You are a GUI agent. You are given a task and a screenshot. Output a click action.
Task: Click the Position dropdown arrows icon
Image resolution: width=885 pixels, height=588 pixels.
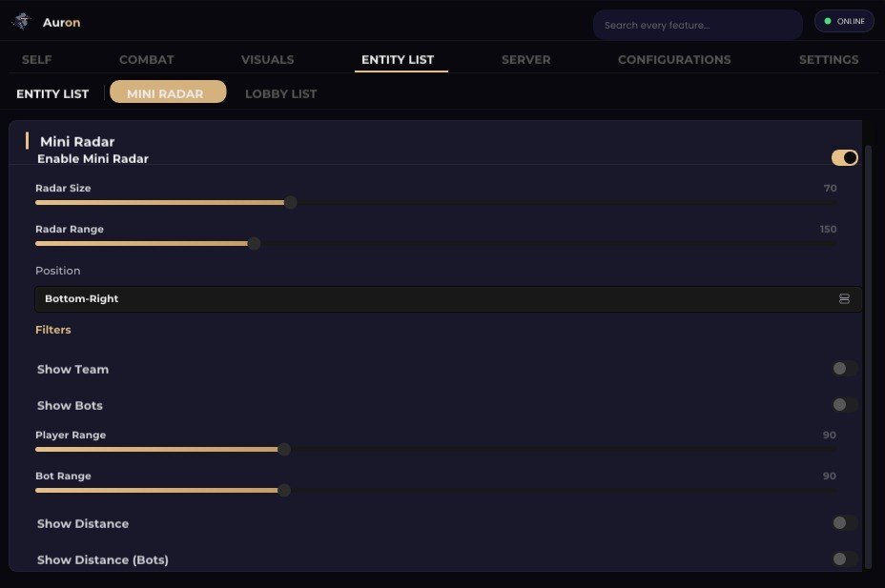click(844, 299)
